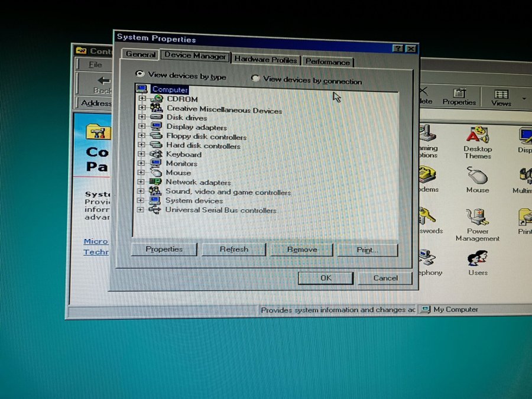
Task: Click the help question mark button
Action: (399, 49)
